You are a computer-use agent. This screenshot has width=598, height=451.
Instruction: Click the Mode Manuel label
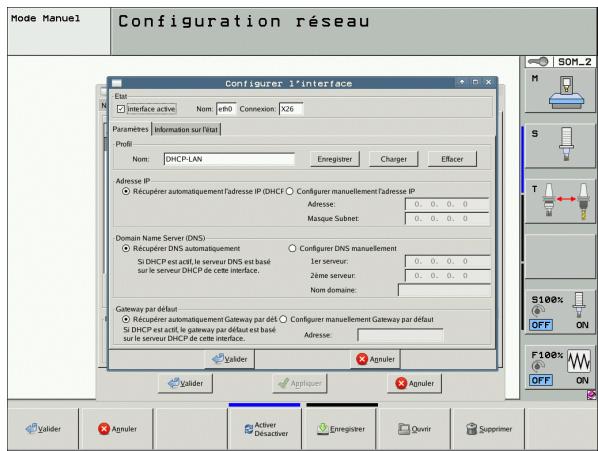pos(45,18)
